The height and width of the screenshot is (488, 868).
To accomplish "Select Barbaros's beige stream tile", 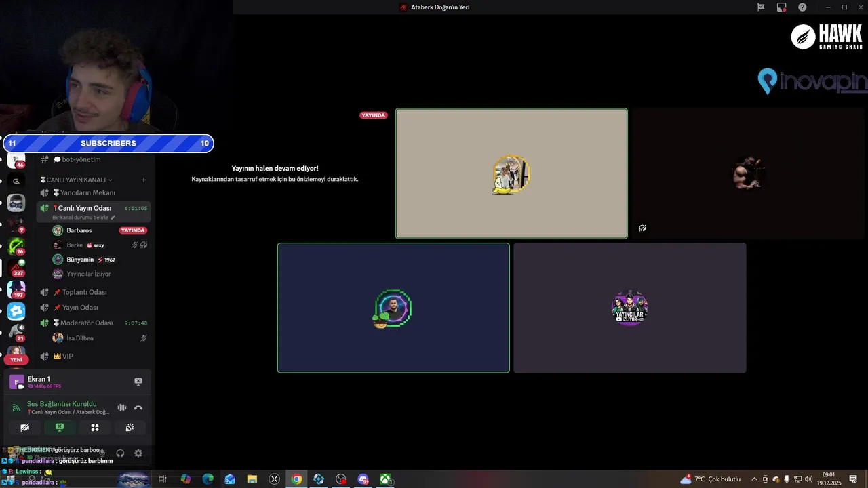I will point(511,174).
